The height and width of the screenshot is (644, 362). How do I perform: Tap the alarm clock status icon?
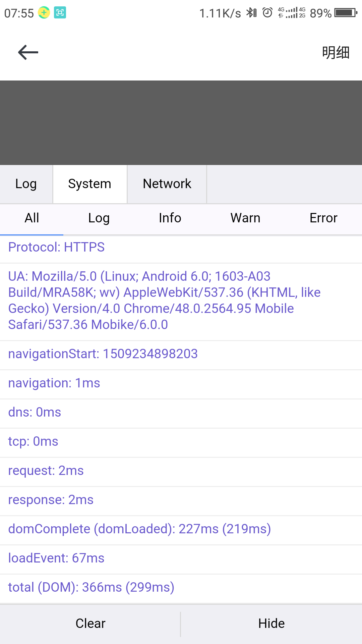[267, 13]
